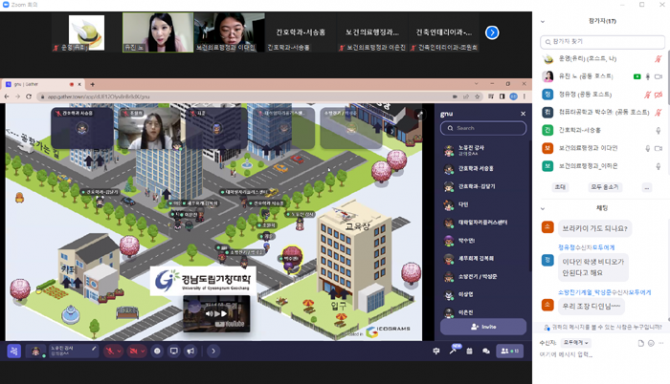The image size is (670, 384).
Task: Click the Search field in gnu panel
Action: 483,128
